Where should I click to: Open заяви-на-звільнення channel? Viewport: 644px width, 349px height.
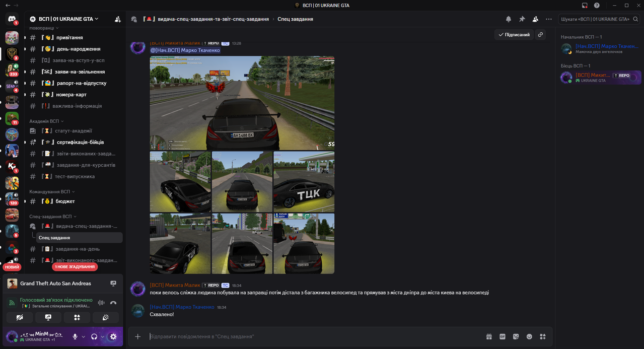74,72
